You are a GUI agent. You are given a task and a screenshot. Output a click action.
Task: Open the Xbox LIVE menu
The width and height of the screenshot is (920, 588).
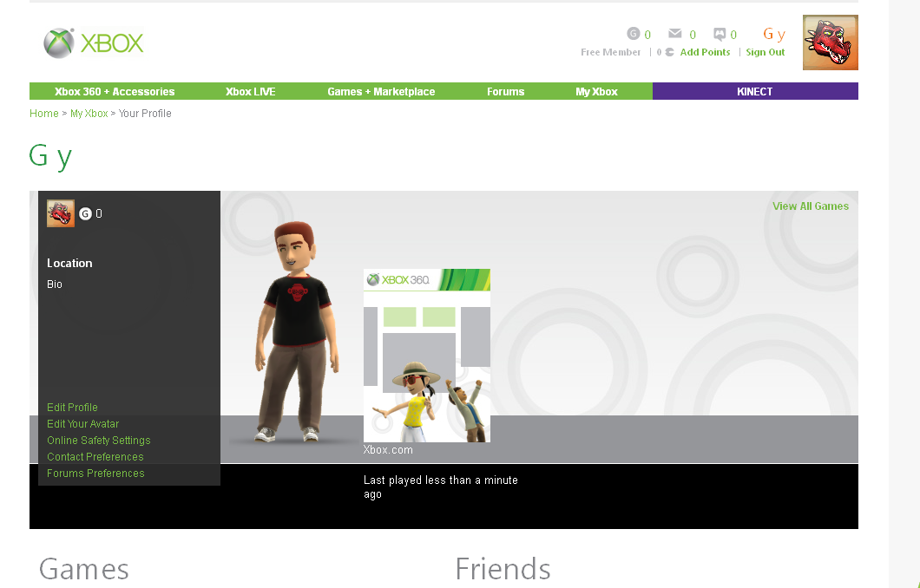point(251,91)
